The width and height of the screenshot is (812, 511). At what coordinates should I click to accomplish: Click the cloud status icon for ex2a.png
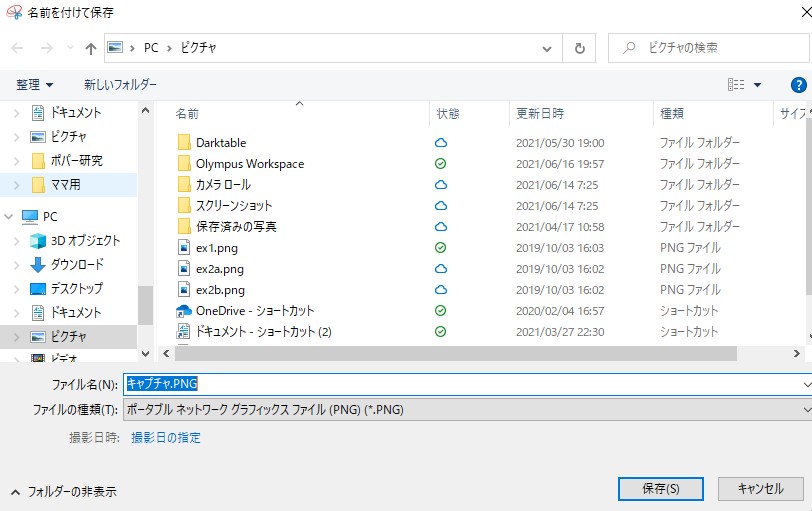441,269
